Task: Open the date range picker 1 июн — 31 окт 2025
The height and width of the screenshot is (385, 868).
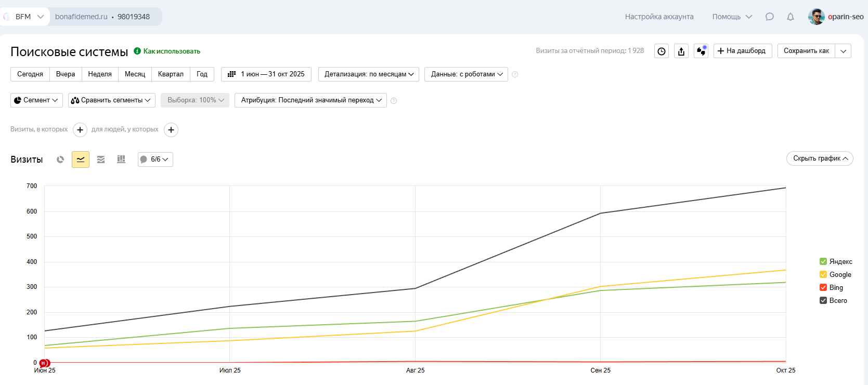Action: pos(266,74)
